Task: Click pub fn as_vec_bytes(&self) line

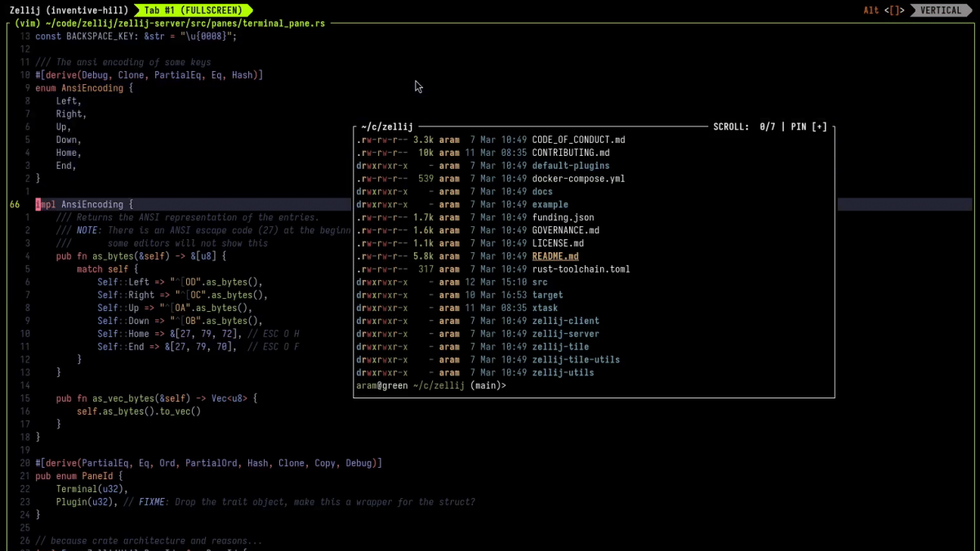Action: 156,399
